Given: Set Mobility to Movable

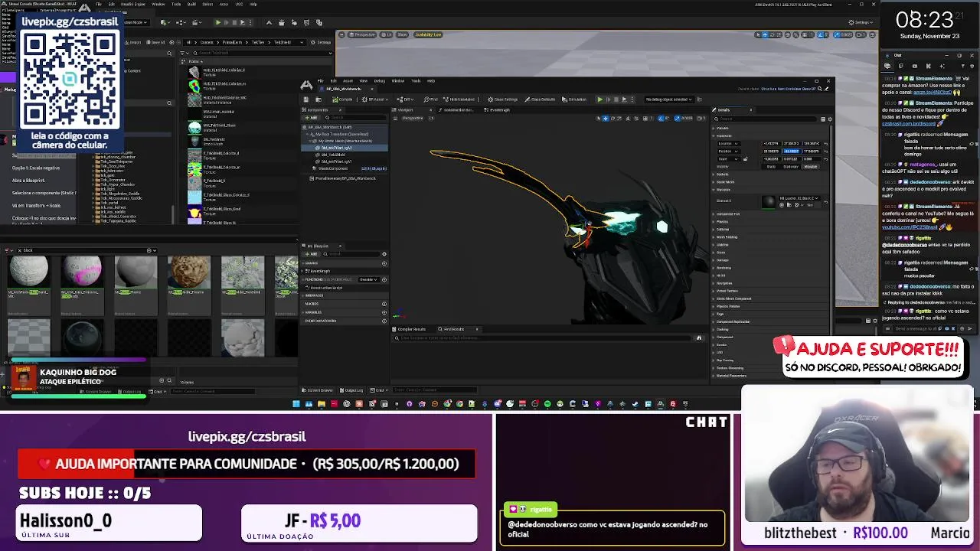Looking at the screenshot, I should point(811,166).
